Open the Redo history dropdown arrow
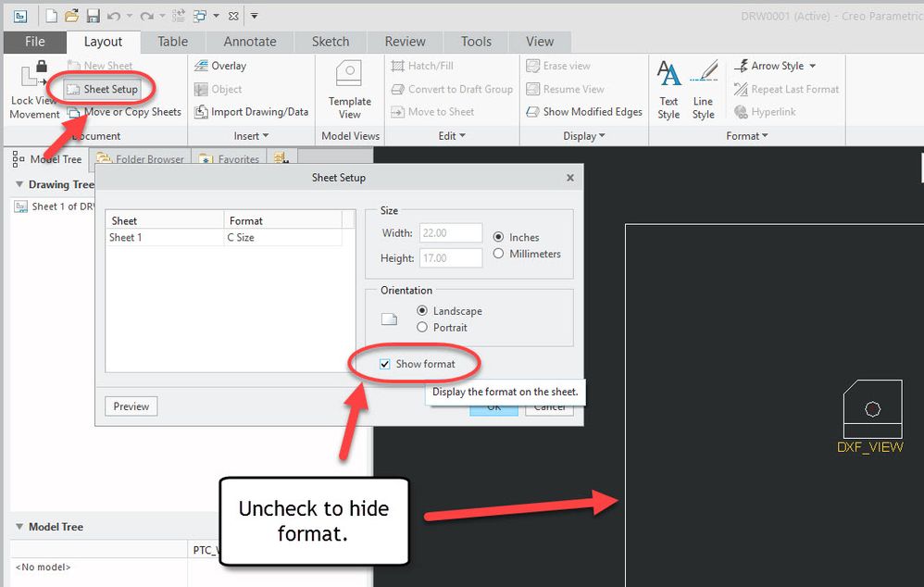Viewport: 924px width, 587px height. pyautogui.click(x=162, y=17)
